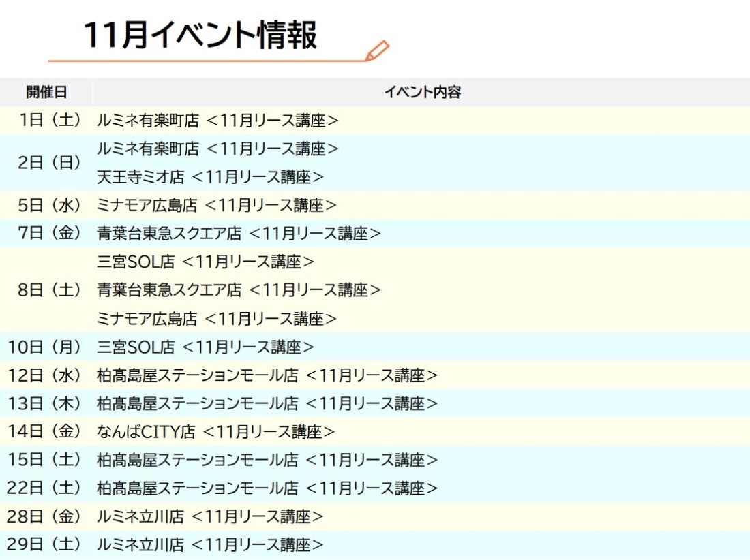The width and height of the screenshot is (750, 560).
Task: Select the イベント内容 column header
Action: tap(422, 92)
